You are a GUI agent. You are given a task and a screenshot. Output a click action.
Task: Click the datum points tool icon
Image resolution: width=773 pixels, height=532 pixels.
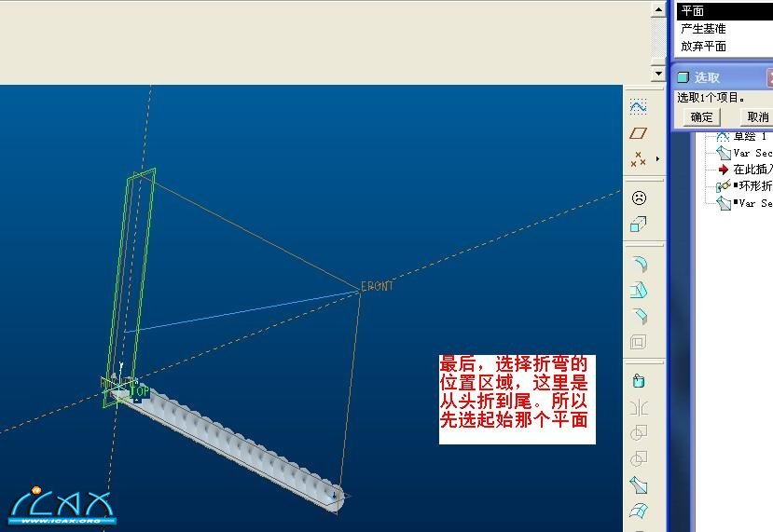click(x=638, y=159)
